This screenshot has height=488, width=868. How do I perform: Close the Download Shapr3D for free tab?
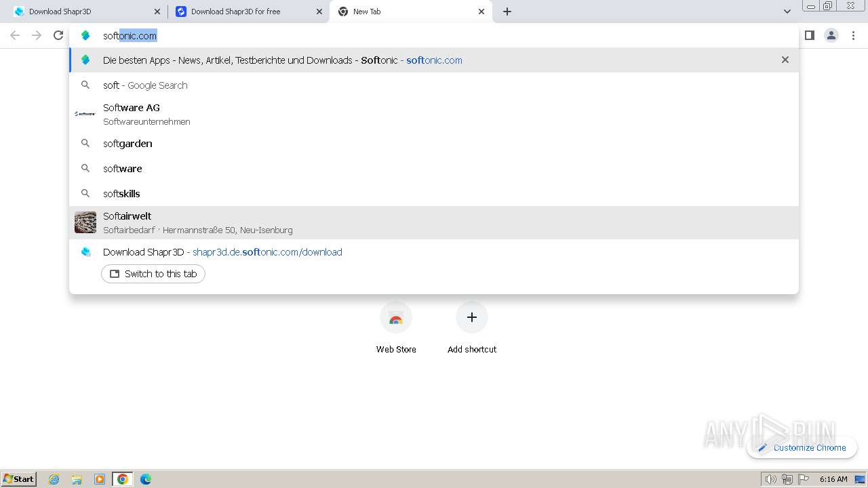click(x=319, y=12)
